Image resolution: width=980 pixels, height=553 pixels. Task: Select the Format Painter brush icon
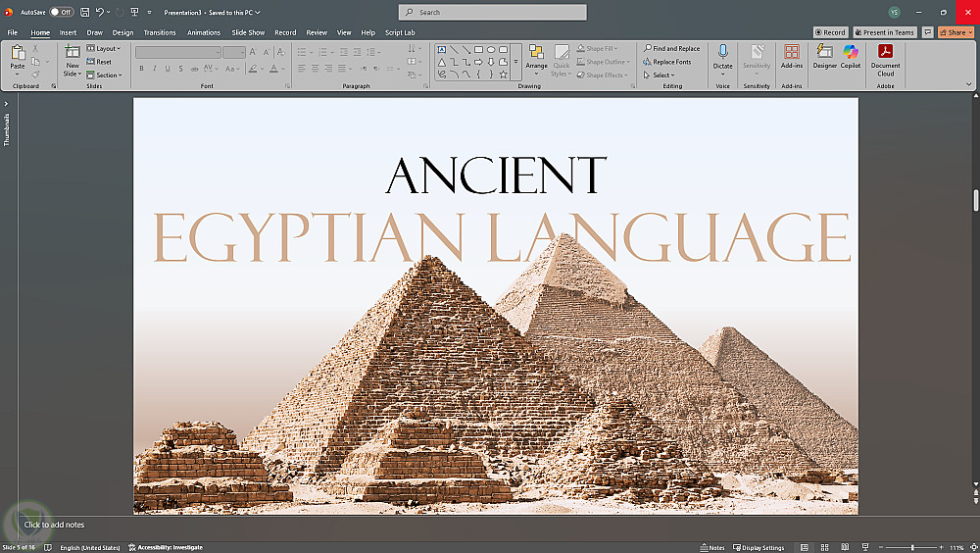click(x=35, y=75)
